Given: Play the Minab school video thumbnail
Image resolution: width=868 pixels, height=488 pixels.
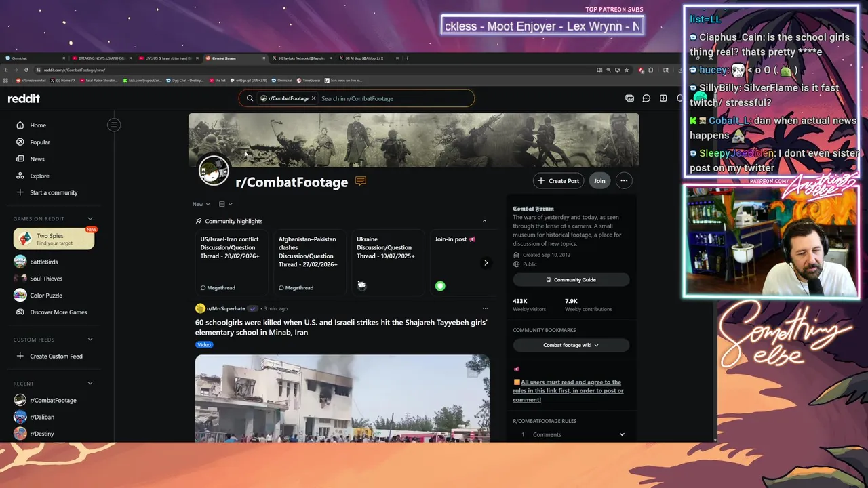Looking at the screenshot, I should pos(342,399).
